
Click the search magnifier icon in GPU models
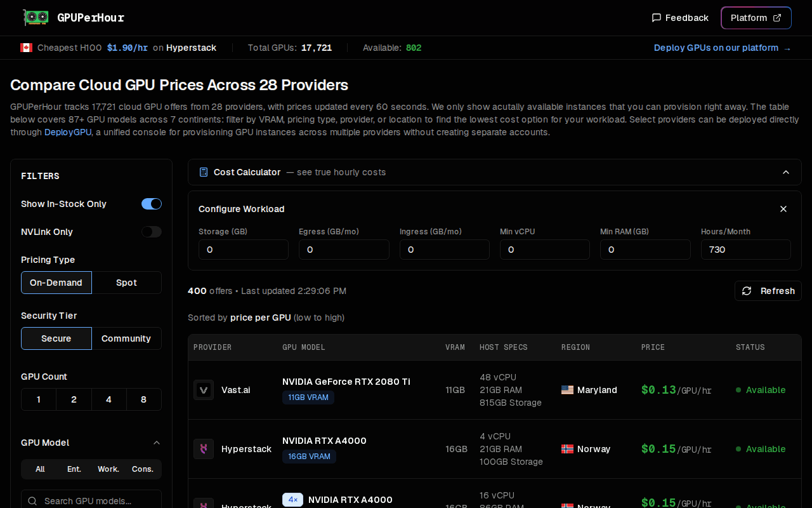pos(32,501)
